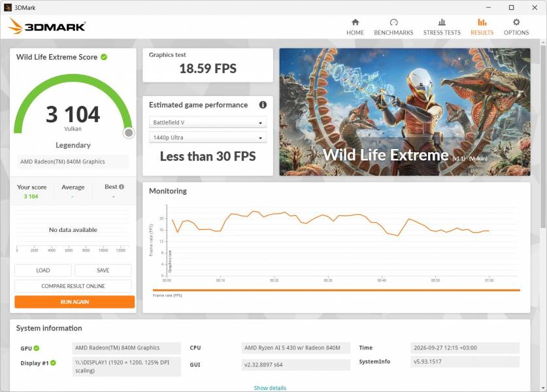Click the No data available text

(x=73, y=230)
